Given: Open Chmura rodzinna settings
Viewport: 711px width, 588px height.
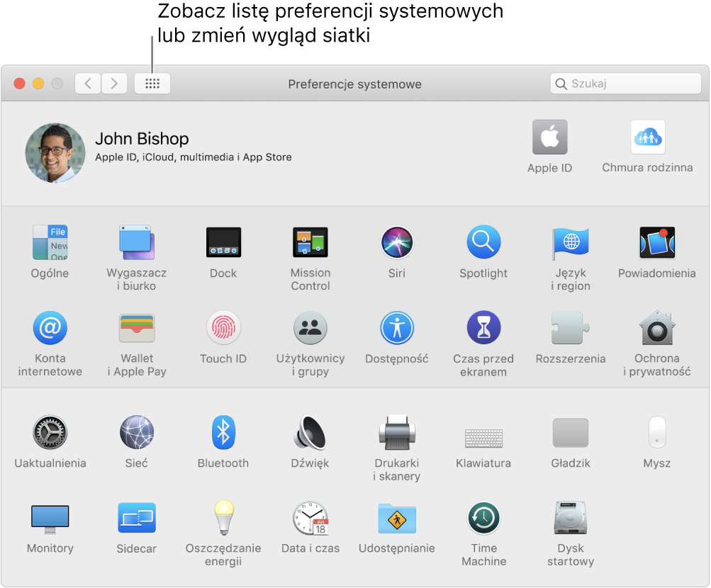Looking at the screenshot, I should [647, 137].
